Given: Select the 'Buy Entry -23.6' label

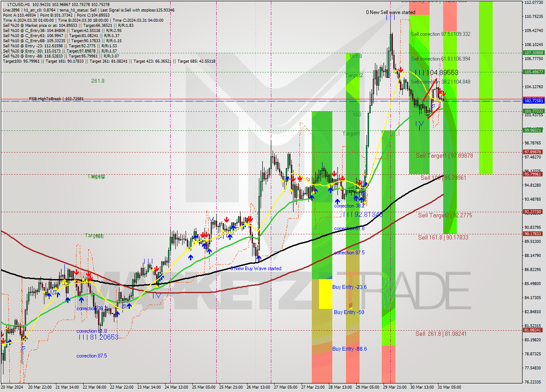Looking at the screenshot, I should click(349, 287).
